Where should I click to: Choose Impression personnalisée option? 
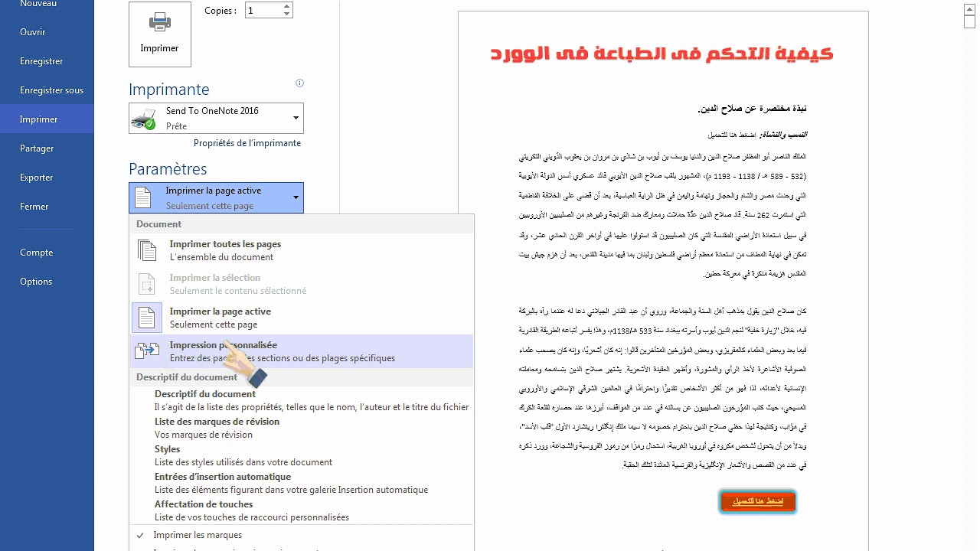point(302,351)
